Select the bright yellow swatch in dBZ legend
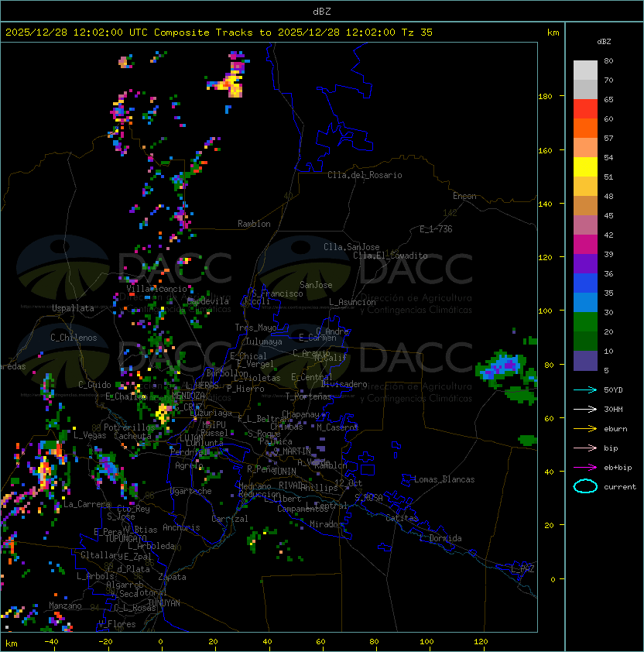 click(585, 167)
